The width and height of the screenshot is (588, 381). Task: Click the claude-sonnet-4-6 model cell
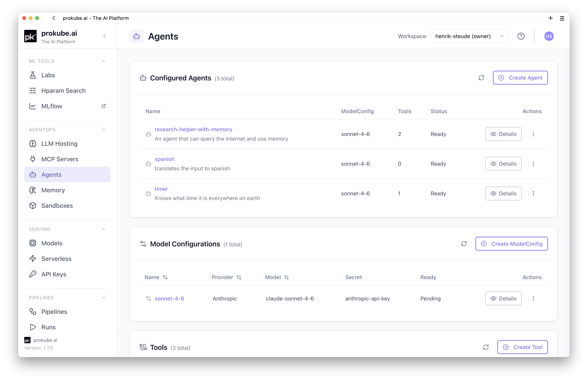pyautogui.click(x=290, y=298)
